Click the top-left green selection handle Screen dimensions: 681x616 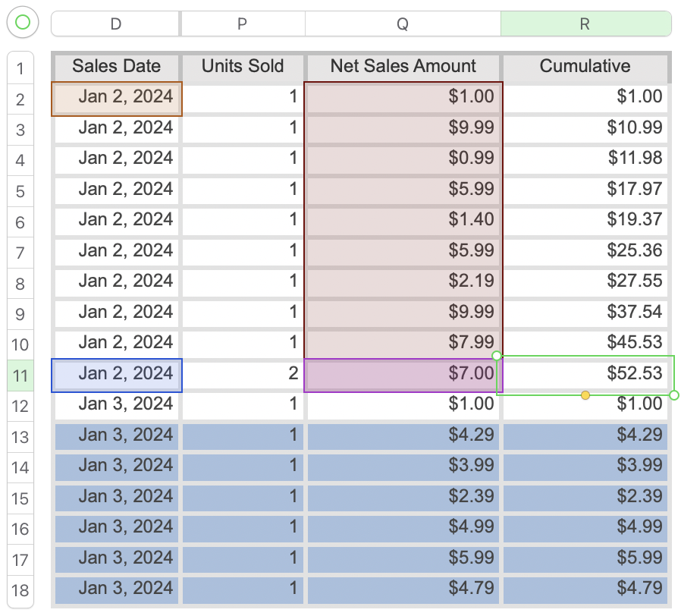click(497, 355)
